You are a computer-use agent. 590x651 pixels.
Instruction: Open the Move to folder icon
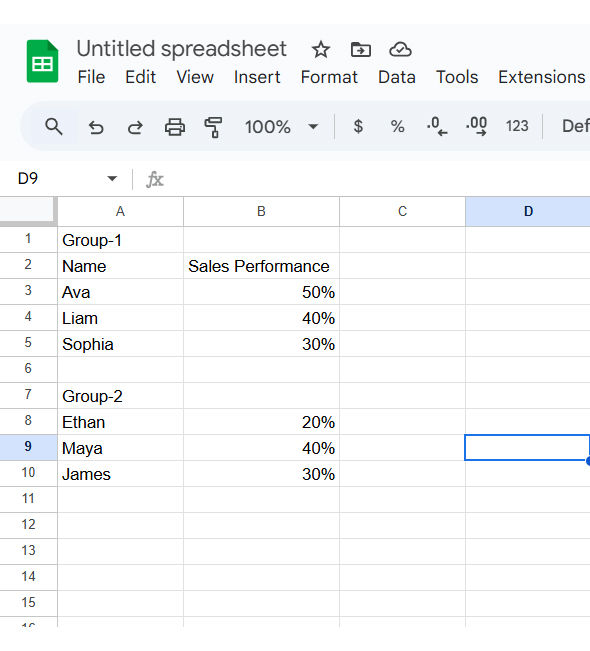360,50
